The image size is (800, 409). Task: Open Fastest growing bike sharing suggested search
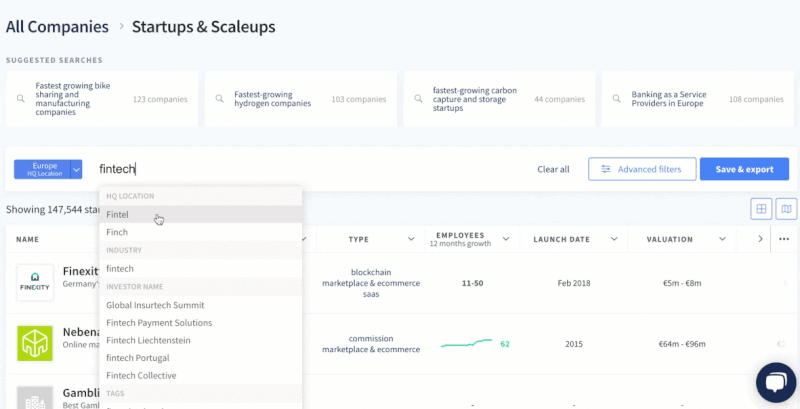(x=102, y=99)
